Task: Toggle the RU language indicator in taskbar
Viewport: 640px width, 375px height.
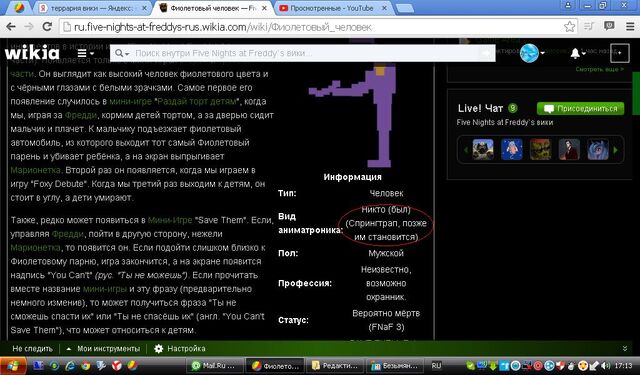Action: [x=436, y=366]
